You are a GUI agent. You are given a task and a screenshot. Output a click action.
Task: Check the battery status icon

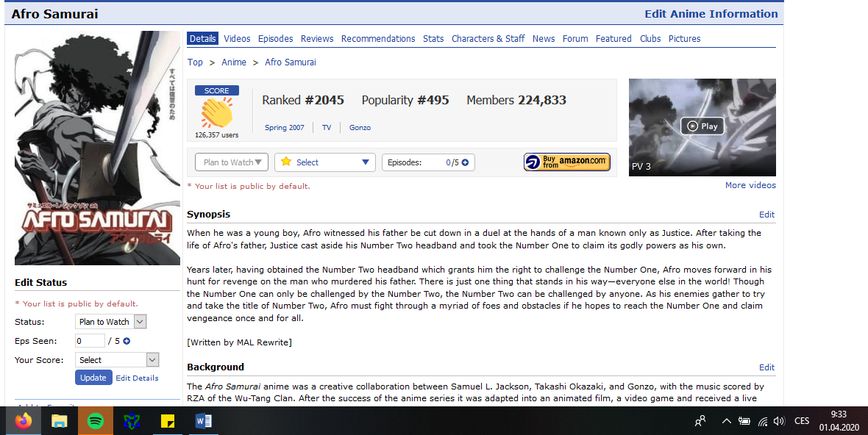[x=744, y=421]
